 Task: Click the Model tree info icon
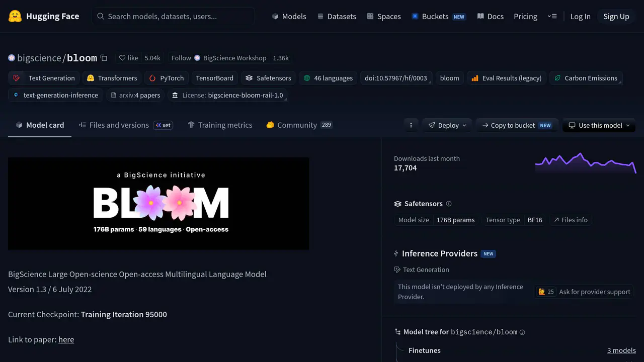[522, 332]
